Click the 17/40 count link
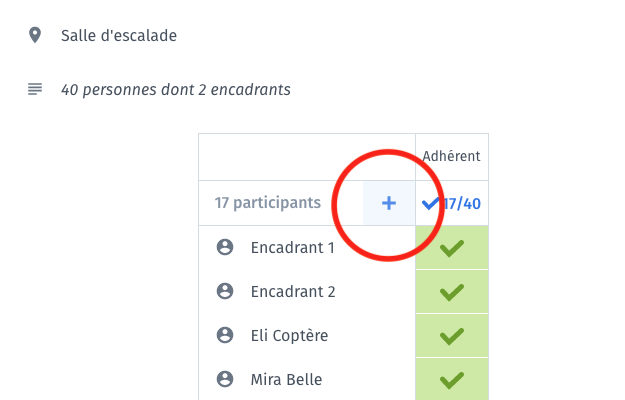This screenshot has height=400, width=625. pyautogui.click(x=462, y=204)
